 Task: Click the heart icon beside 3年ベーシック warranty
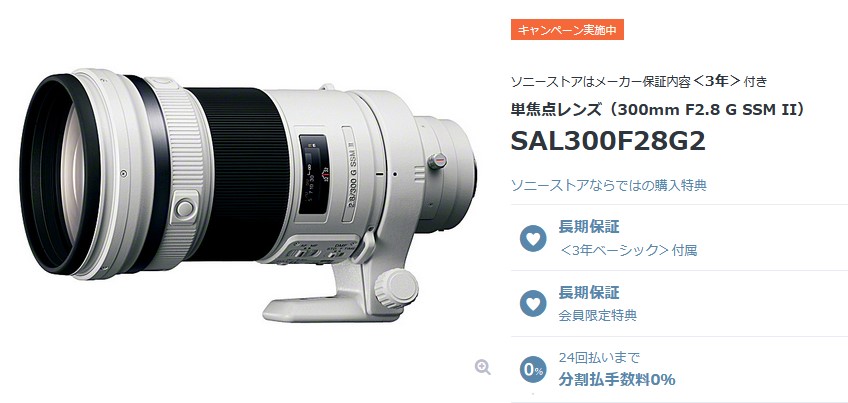pyautogui.click(x=533, y=238)
